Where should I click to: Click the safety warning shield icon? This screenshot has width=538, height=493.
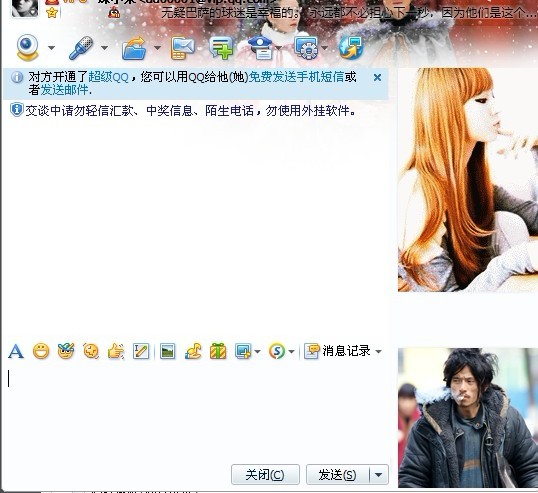tap(16, 110)
